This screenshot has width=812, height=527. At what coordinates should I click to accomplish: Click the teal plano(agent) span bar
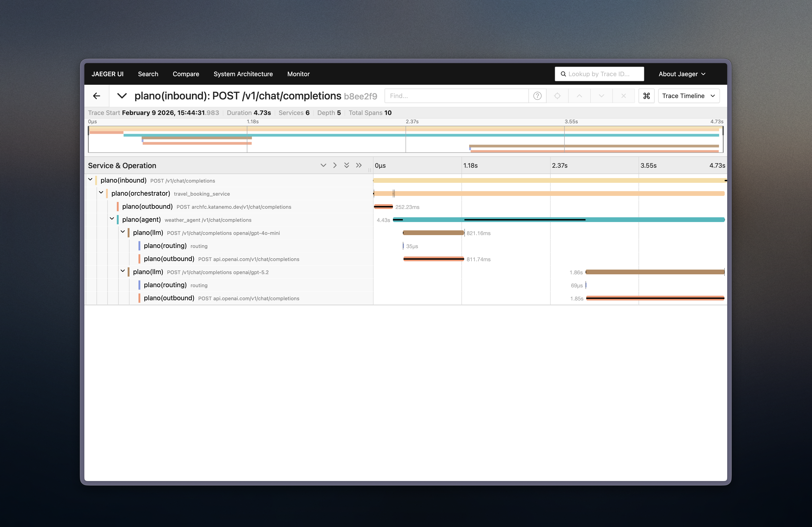tap(648, 220)
